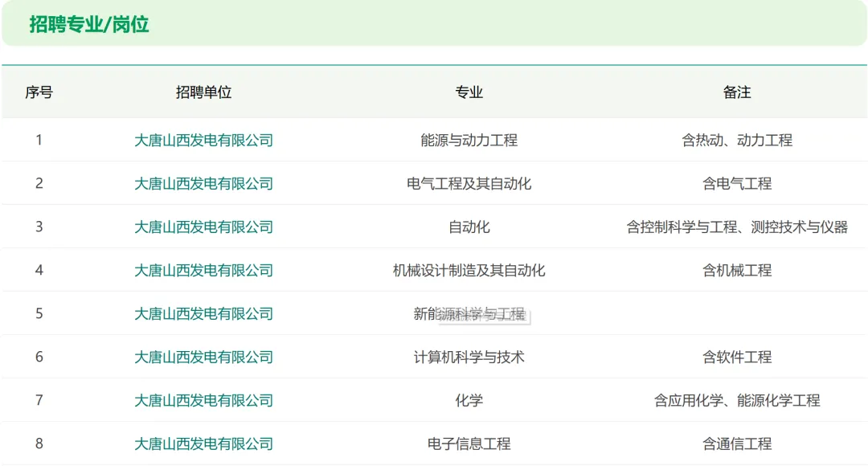Open company link in row 6

[x=203, y=357]
